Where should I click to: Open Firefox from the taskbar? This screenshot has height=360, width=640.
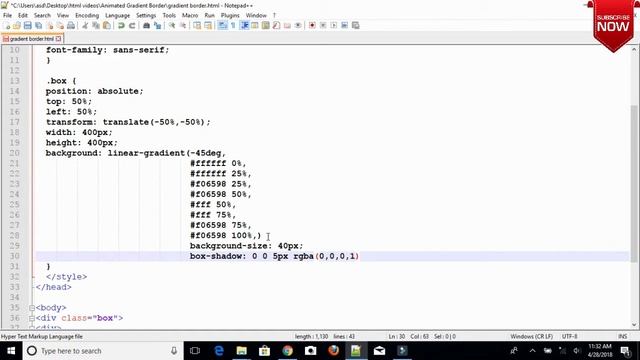pos(333,351)
